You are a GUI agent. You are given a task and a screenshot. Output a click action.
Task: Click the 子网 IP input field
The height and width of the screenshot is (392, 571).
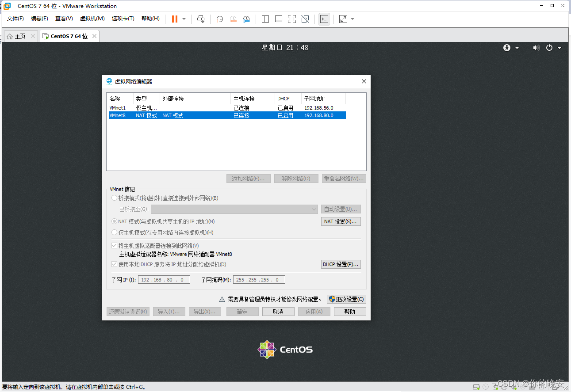164,280
